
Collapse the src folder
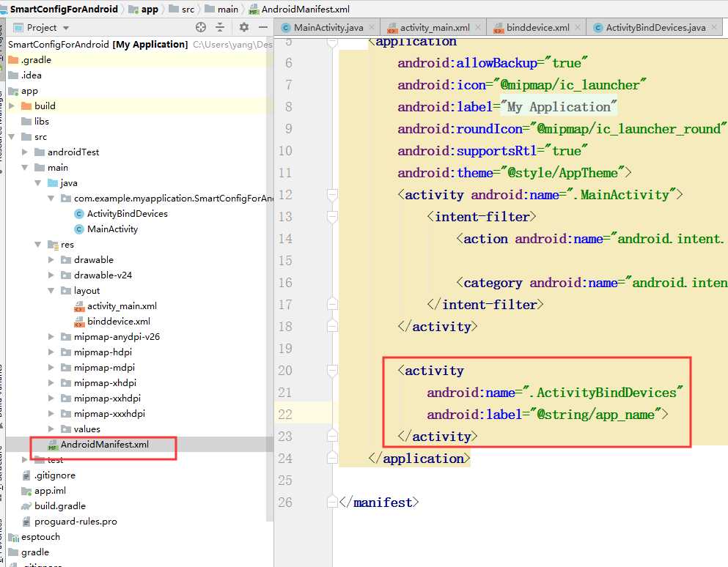[x=12, y=136]
